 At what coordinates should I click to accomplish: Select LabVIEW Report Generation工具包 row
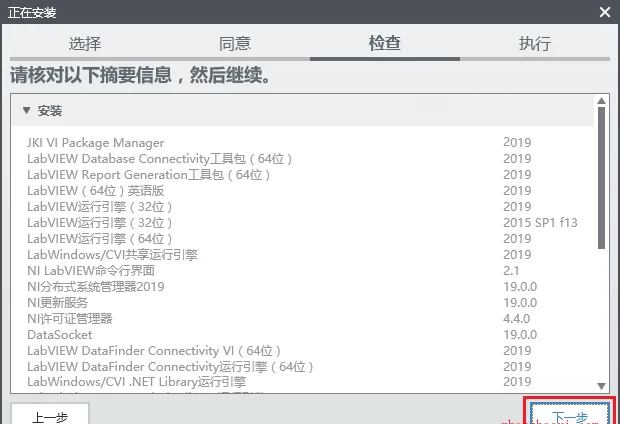302,174
